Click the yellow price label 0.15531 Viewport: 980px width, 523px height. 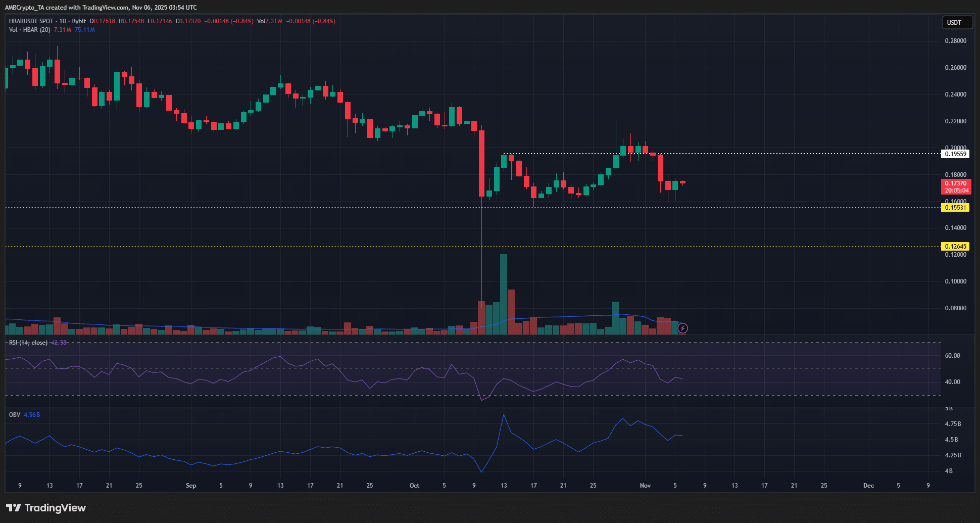tap(956, 207)
